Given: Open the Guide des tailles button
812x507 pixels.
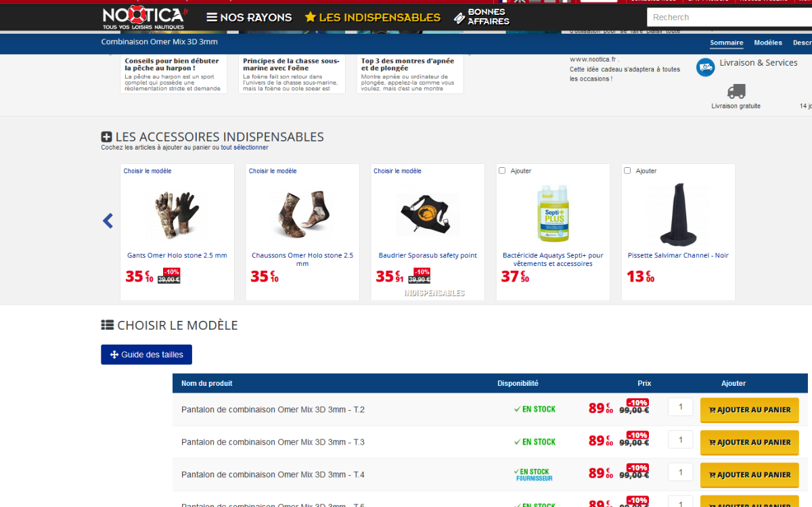Looking at the screenshot, I should click(147, 355).
